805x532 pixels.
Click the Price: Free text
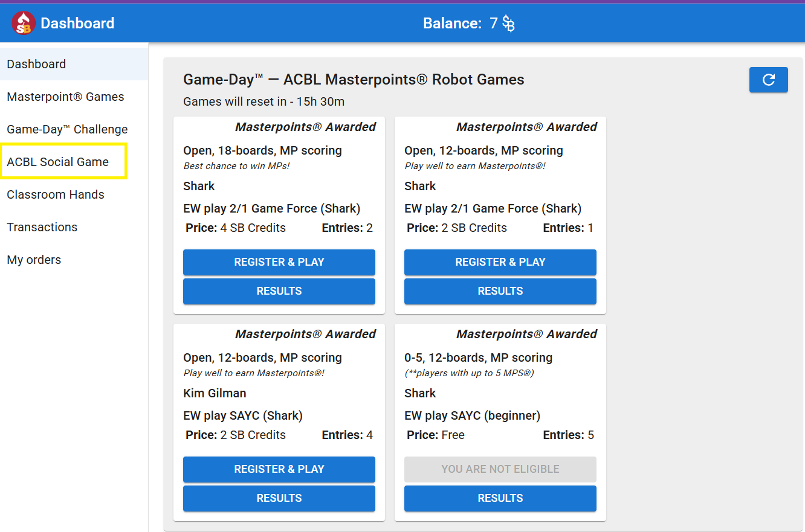point(436,435)
